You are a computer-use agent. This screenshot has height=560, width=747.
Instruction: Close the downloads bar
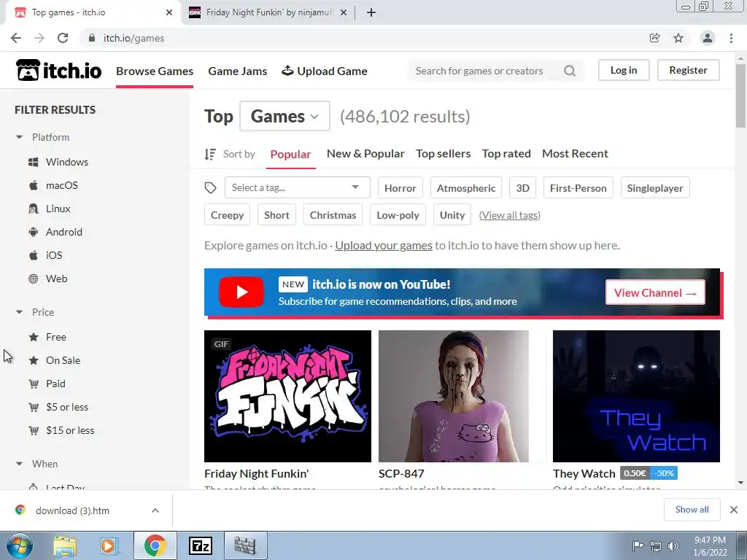[734, 510]
